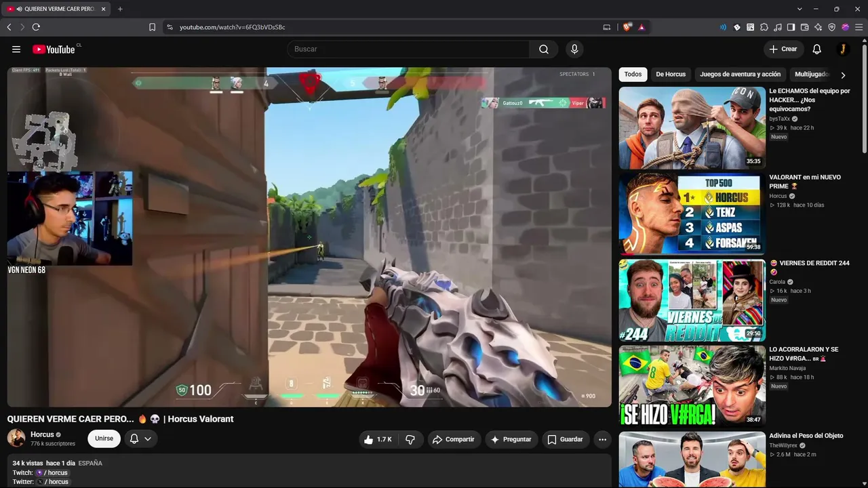Image resolution: width=868 pixels, height=488 pixels.
Task: Click the '34 k vistas' text
Action: coord(28,463)
